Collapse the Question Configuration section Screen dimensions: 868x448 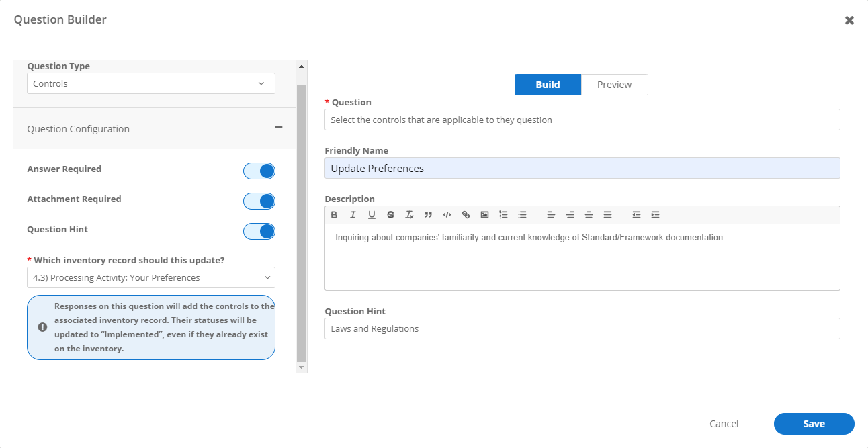pyautogui.click(x=278, y=128)
